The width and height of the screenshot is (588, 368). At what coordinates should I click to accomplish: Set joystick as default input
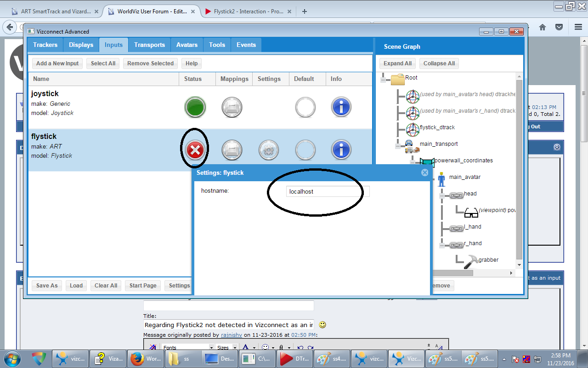[305, 108]
